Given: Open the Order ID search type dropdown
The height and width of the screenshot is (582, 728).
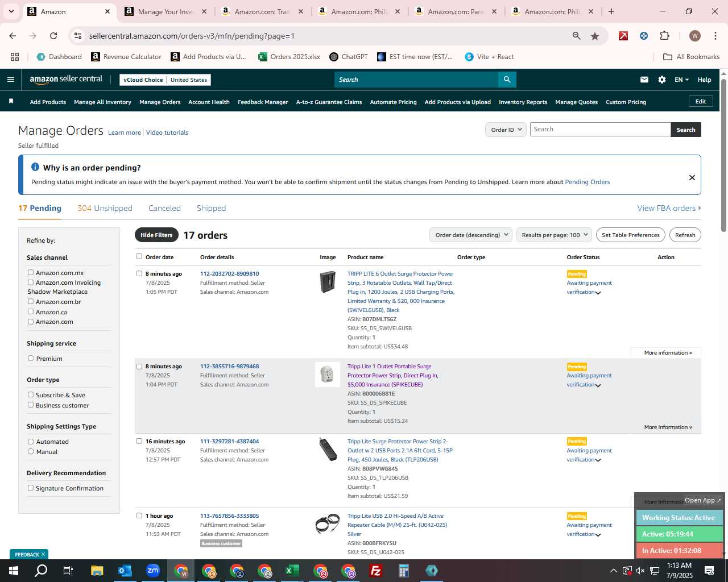Looking at the screenshot, I should click(506, 130).
